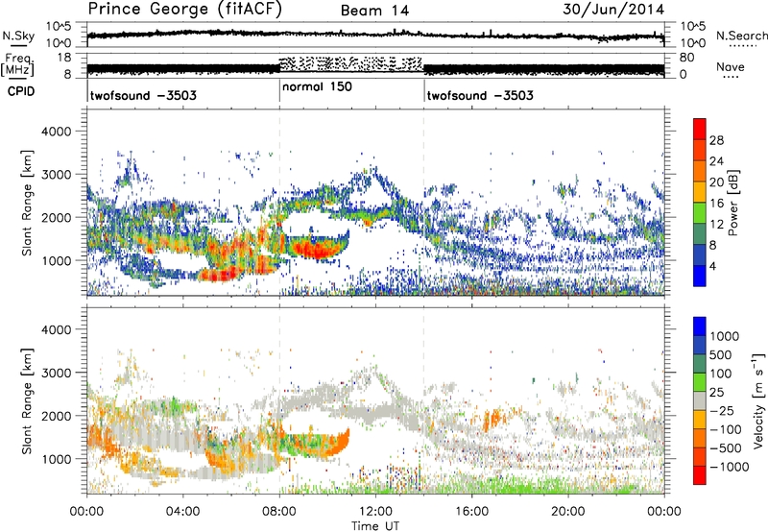
Task: Click the orange velocity arc near 10:30
Action: coord(338,443)
